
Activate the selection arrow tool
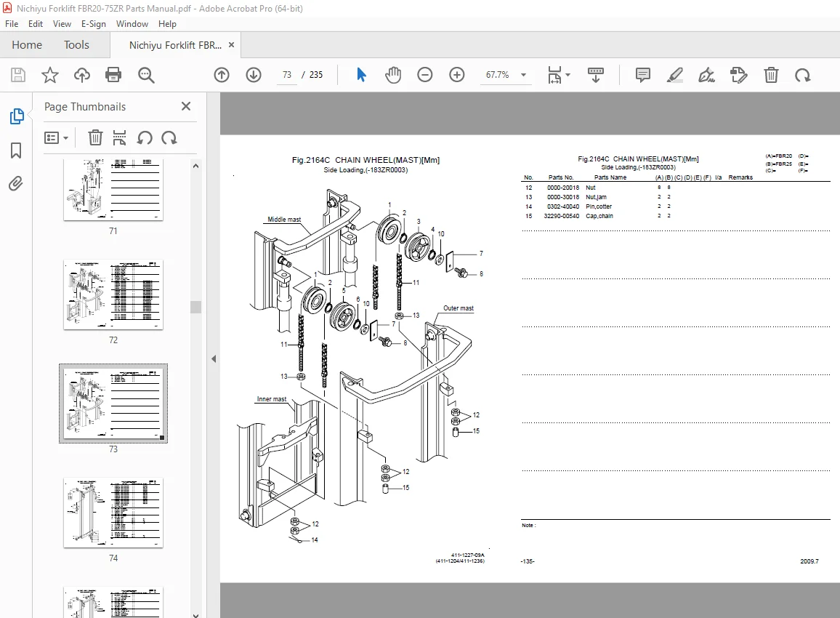click(x=362, y=75)
